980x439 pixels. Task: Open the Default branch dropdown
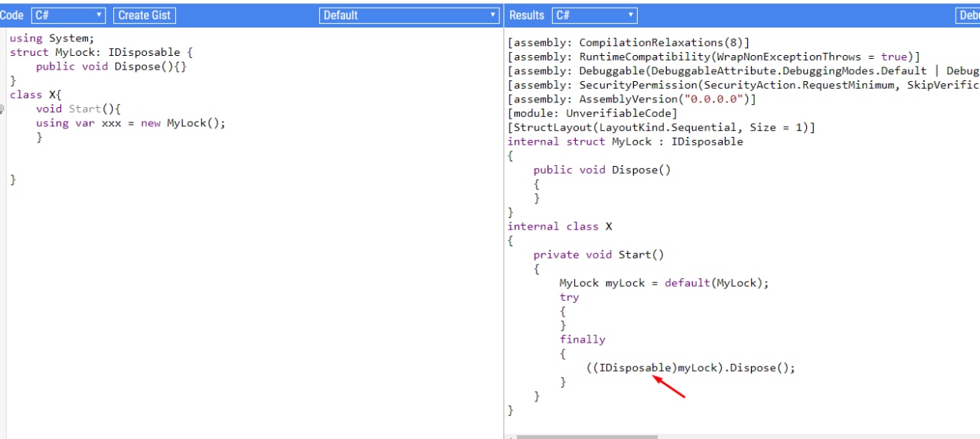[410, 15]
